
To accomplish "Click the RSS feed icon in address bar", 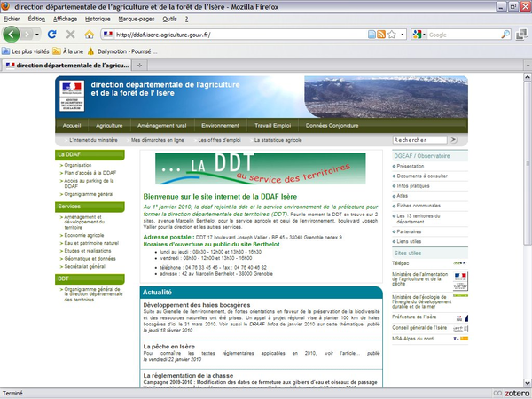I will pos(381,35).
